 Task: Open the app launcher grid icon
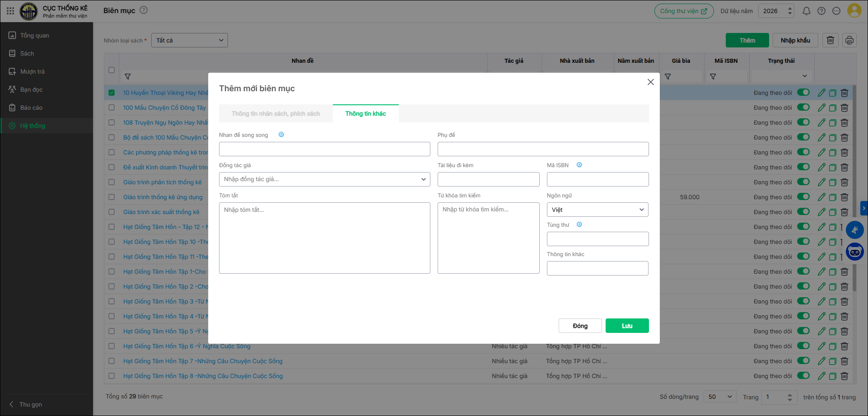10,11
